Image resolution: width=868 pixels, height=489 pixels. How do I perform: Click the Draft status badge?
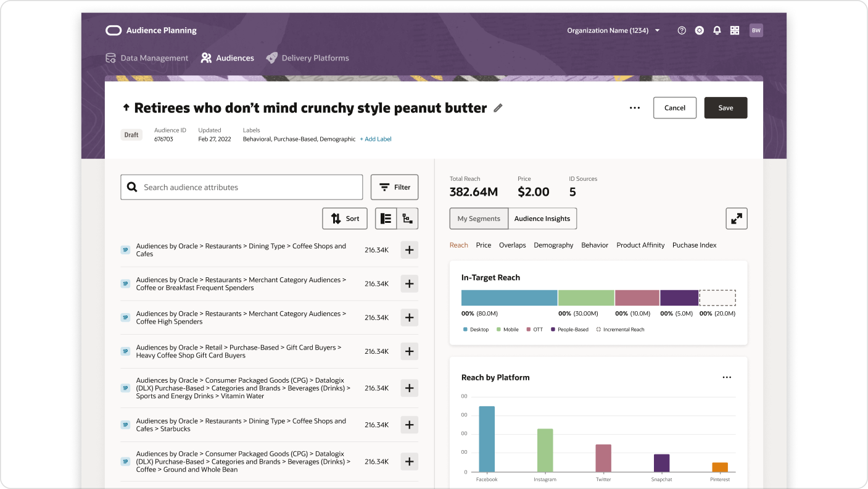pyautogui.click(x=131, y=135)
